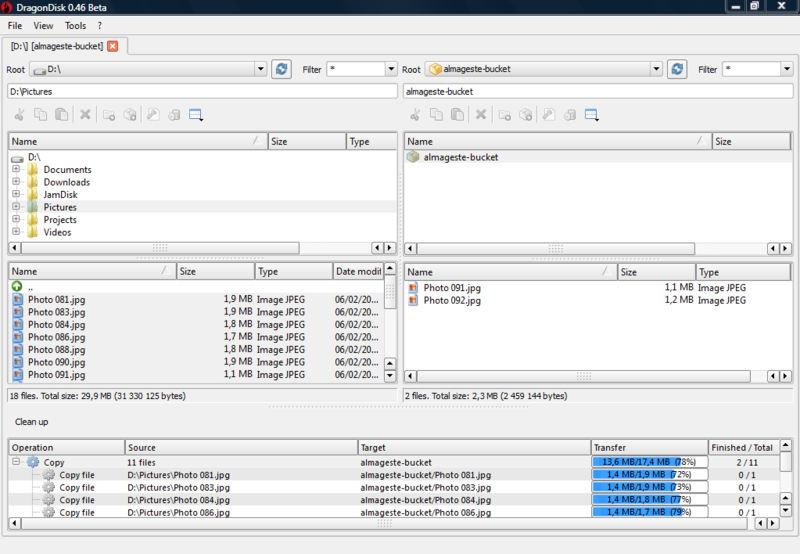Refresh the D:\ left pane
Viewport: 800px width, 554px height.
pos(281,69)
